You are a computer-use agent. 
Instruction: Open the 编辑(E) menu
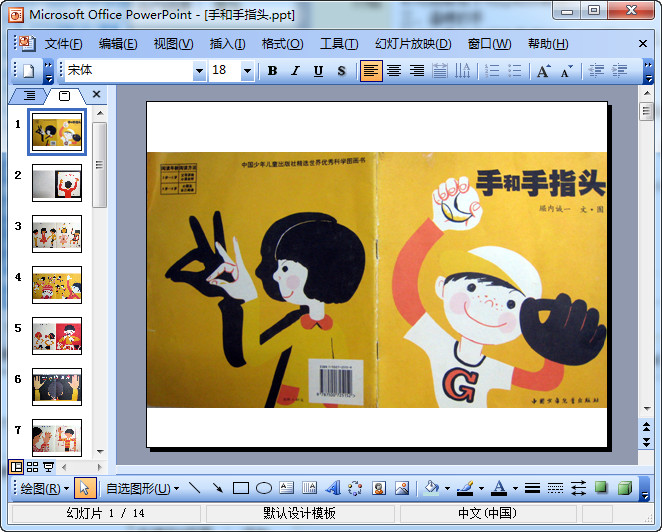[x=118, y=44]
